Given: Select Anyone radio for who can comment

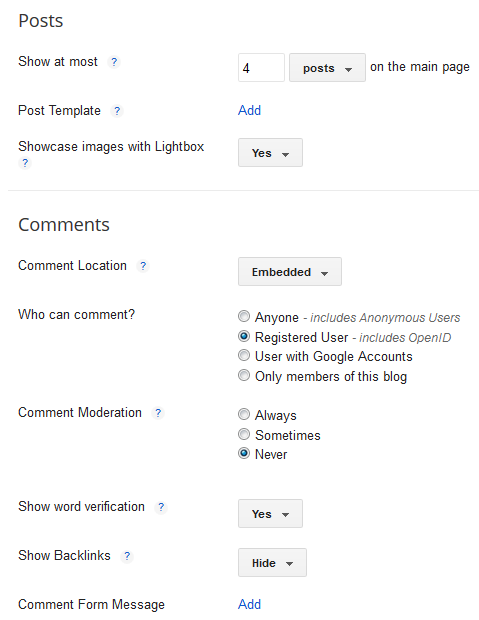Looking at the screenshot, I should (x=244, y=316).
